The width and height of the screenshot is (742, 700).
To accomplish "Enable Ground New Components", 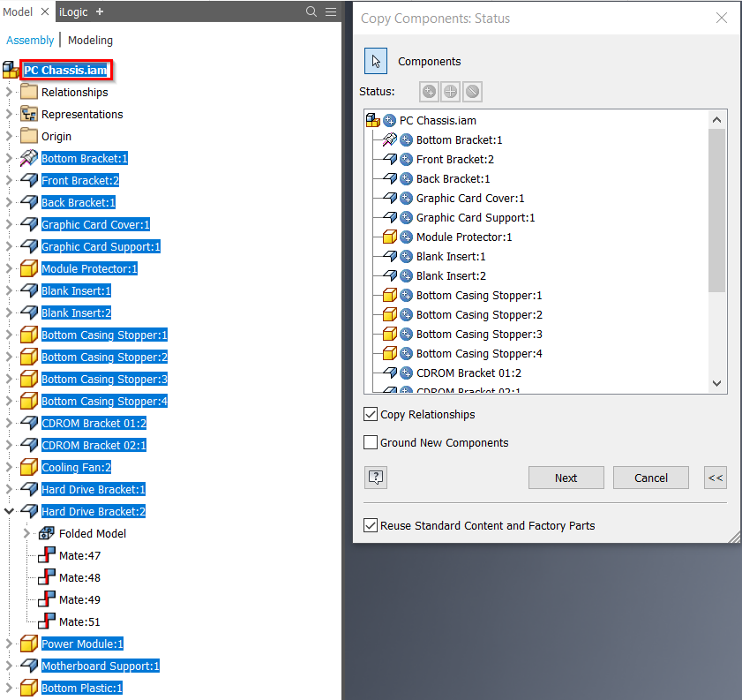I will tap(370, 442).
